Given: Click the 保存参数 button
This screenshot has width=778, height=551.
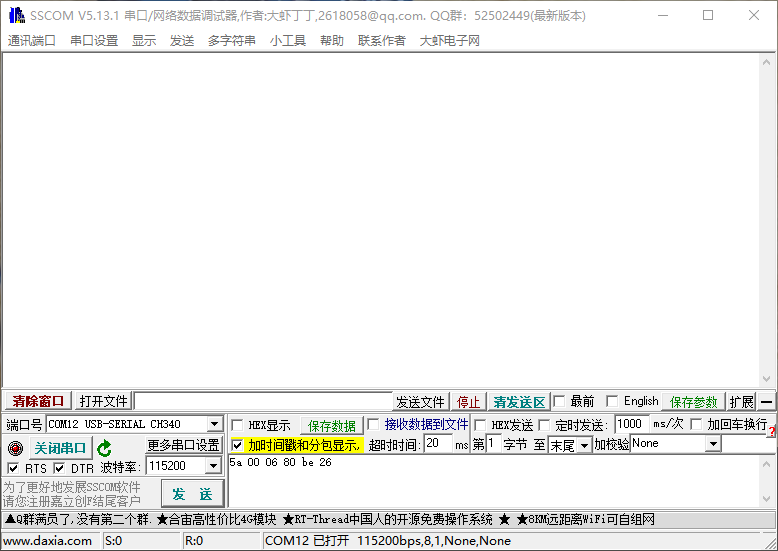Looking at the screenshot, I should 693,402.
